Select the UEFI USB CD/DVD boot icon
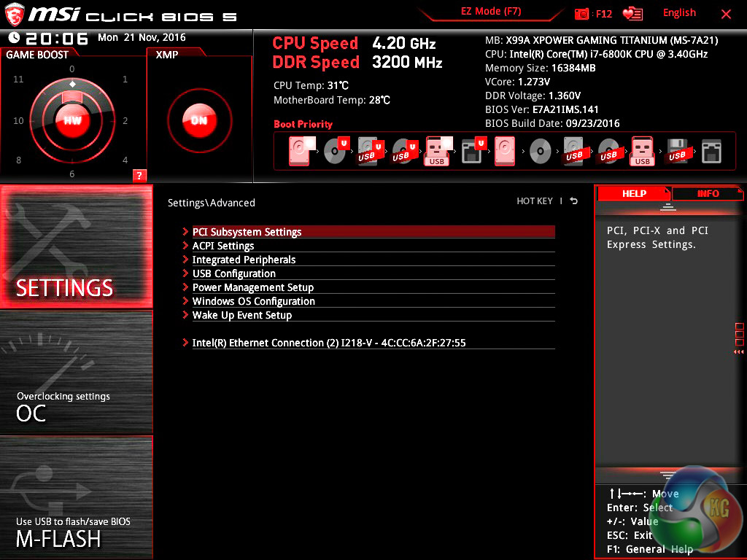This screenshot has width=747, height=560. tap(405, 151)
